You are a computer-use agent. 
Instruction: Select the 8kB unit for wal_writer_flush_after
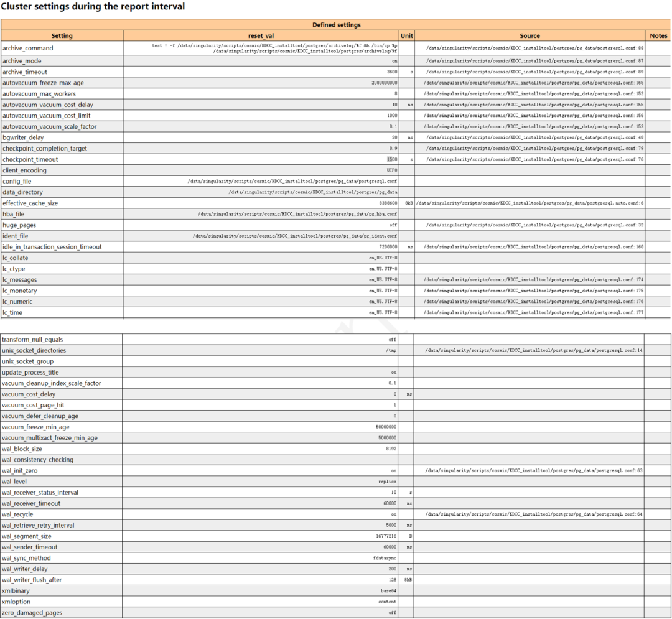tap(408, 580)
